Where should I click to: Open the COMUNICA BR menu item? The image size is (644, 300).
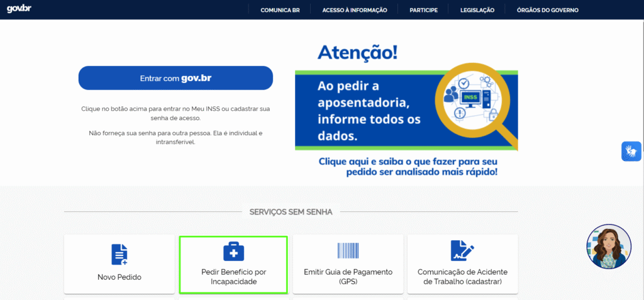pyautogui.click(x=280, y=10)
